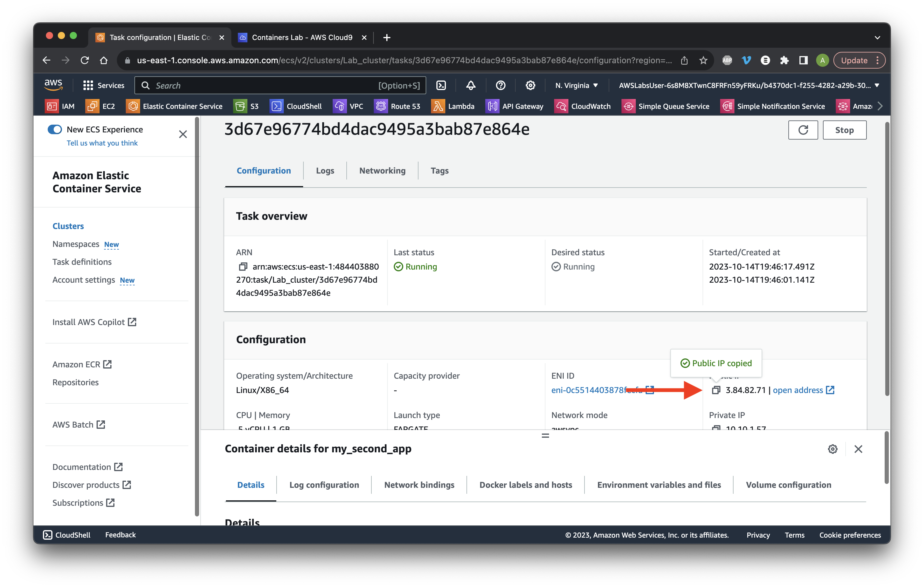Open the Chrome extensions puzzle icon
Screen dimensions: 924x588
pos(784,60)
